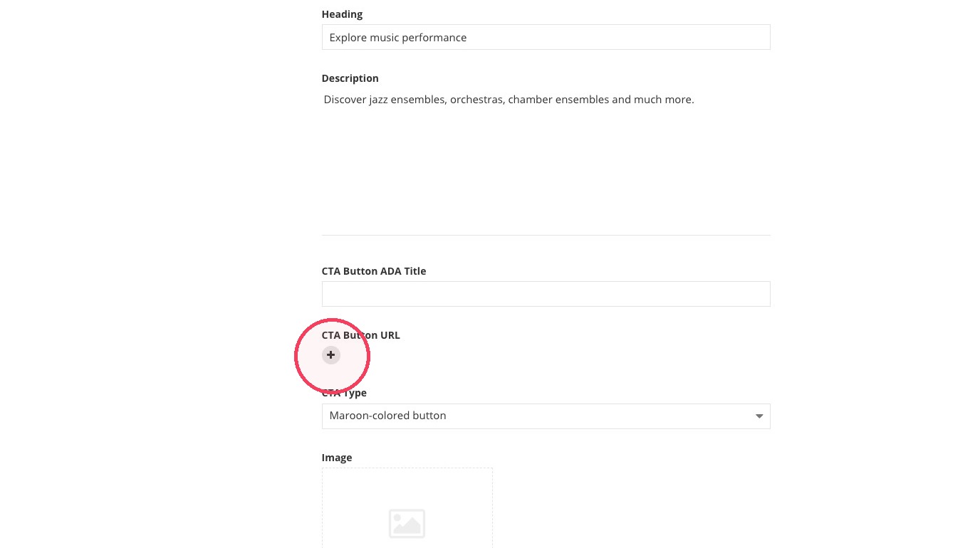Click the 'Description' field label

350,78
